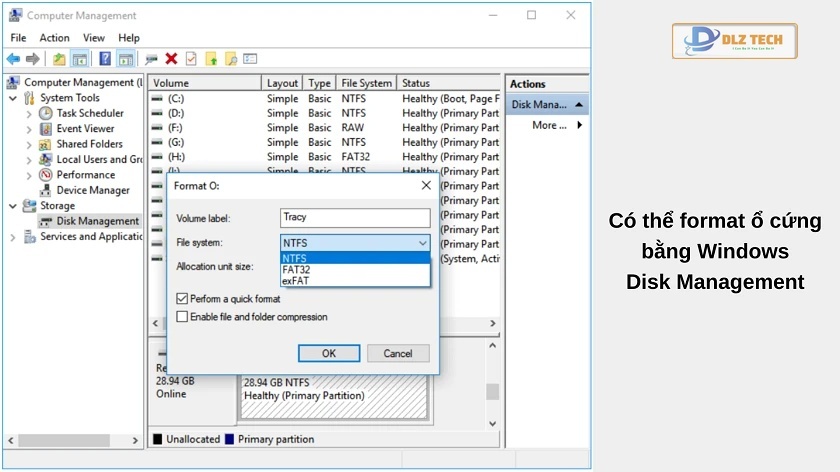840x472 pixels.
Task: Open the Action menu
Action: pyautogui.click(x=54, y=38)
